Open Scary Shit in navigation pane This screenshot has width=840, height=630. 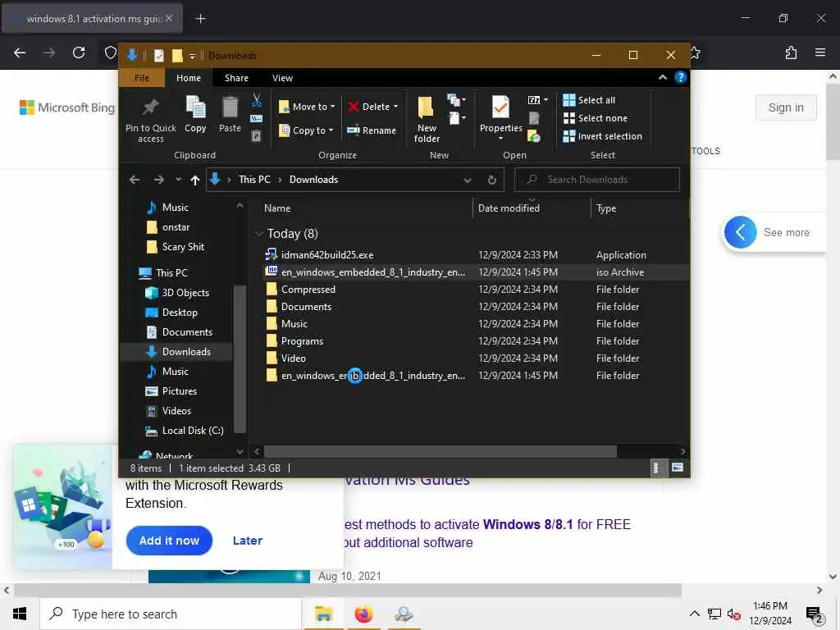pyautogui.click(x=183, y=247)
